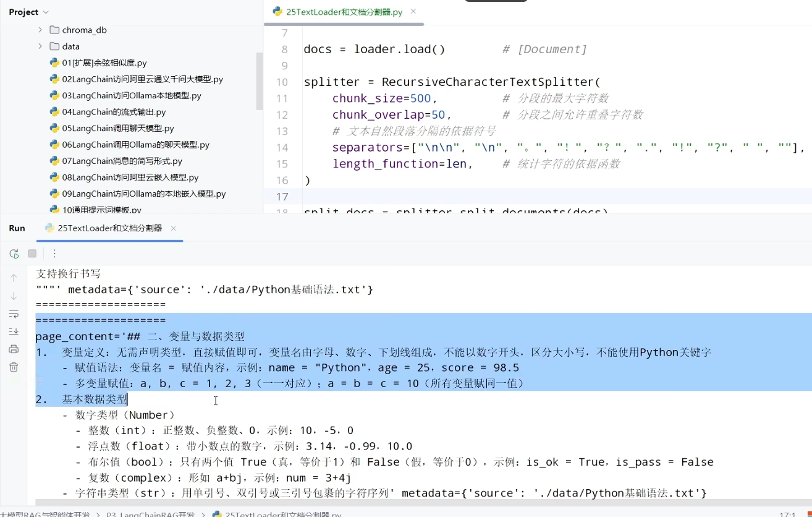The height and width of the screenshot is (517, 812).
Task: Clear all console output with trash icon
Action: 14,367
